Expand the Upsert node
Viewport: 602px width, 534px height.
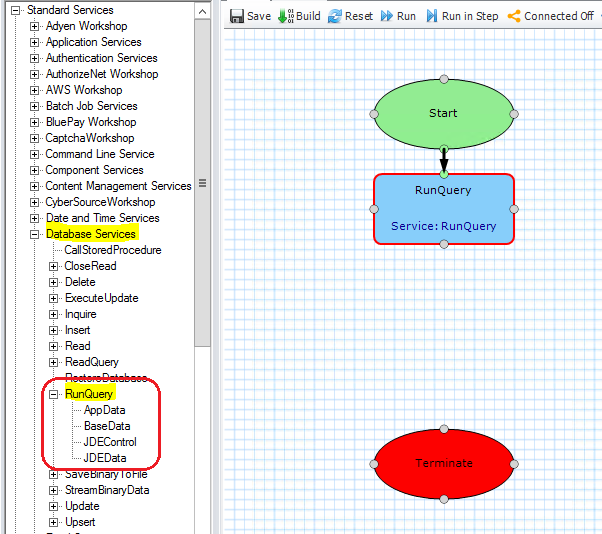point(53,522)
